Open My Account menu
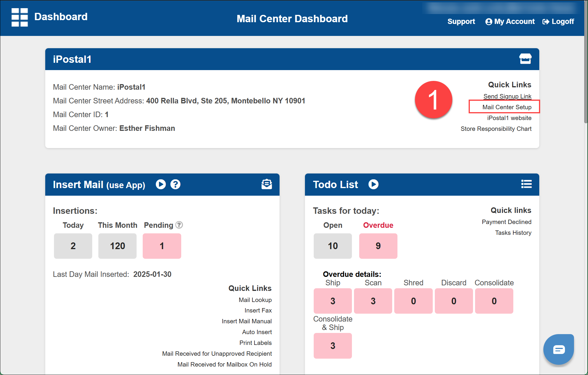Image resolution: width=588 pixels, height=375 pixels. point(510,22)
